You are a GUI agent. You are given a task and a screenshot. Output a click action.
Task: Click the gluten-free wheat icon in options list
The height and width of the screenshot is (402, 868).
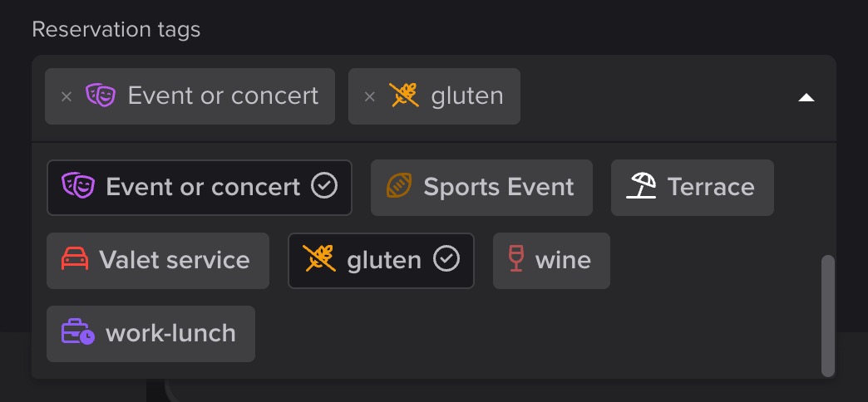click(318, 260)
